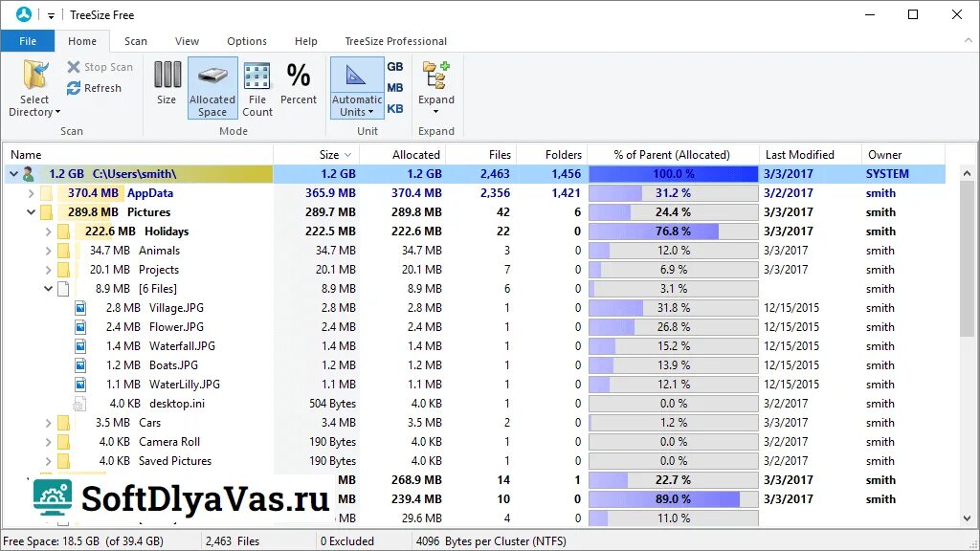Sort by the Size column header
Screen dimensions: 980x551
coord(317,154)
